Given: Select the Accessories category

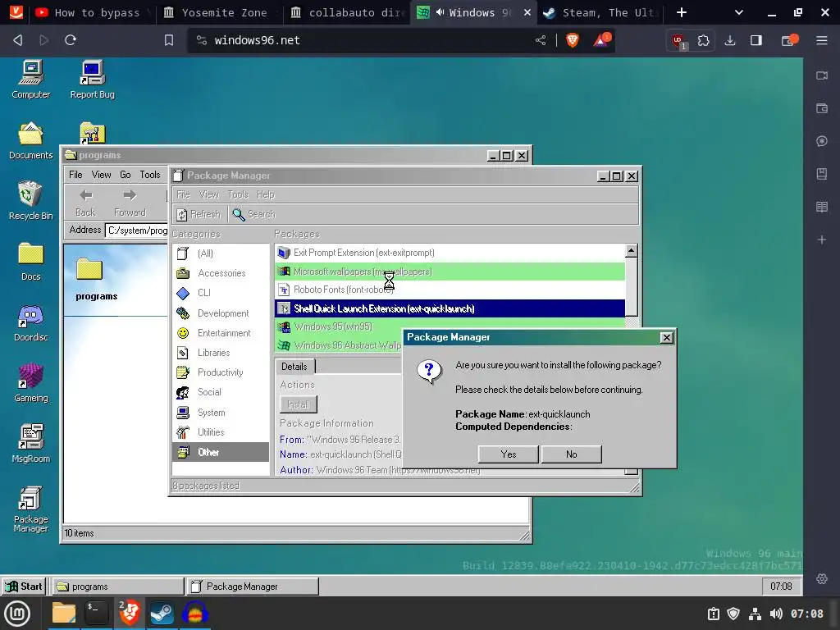Looking at the screenshot, I should coord(220,273).
